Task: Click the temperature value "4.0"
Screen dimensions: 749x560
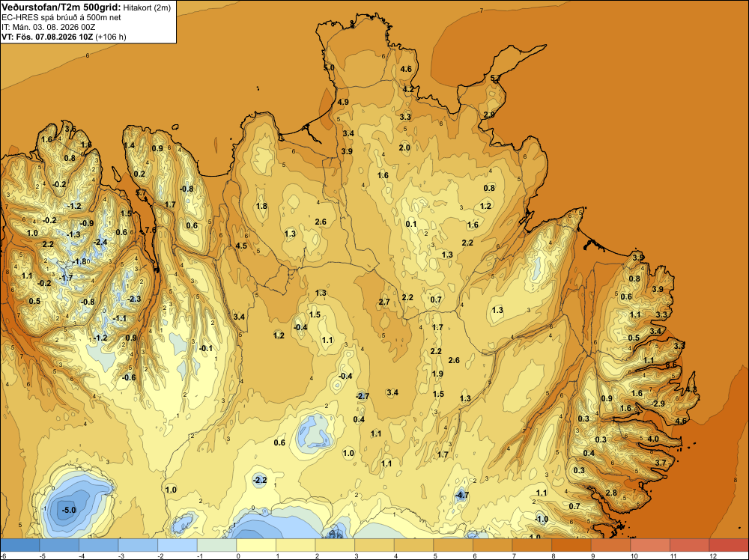Action: (x=653, y=439)
